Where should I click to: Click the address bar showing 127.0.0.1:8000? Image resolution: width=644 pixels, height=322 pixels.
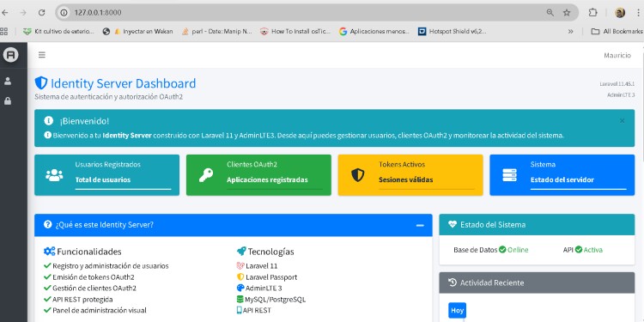pyautogui.click(x=304, y=13)
